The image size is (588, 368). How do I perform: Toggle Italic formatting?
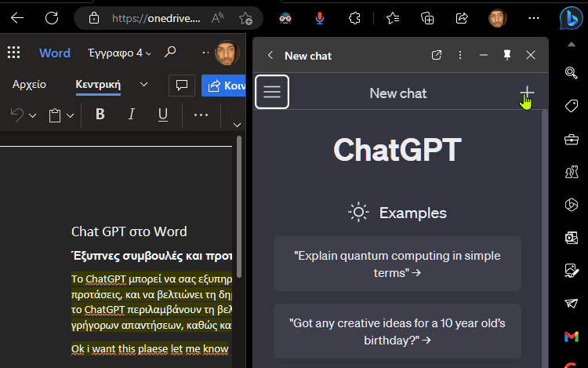131,114
